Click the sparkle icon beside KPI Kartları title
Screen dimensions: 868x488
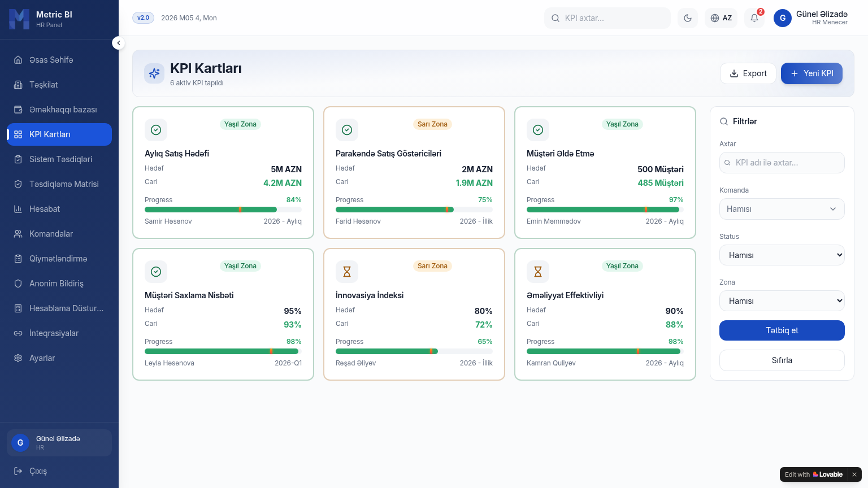[x=154, y=73]
